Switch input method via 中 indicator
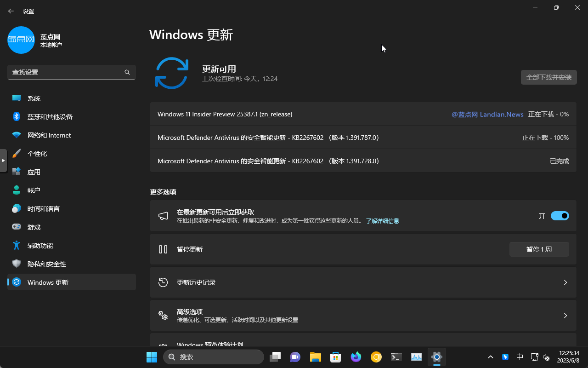The image size is (588, 368). click(520, 357)
